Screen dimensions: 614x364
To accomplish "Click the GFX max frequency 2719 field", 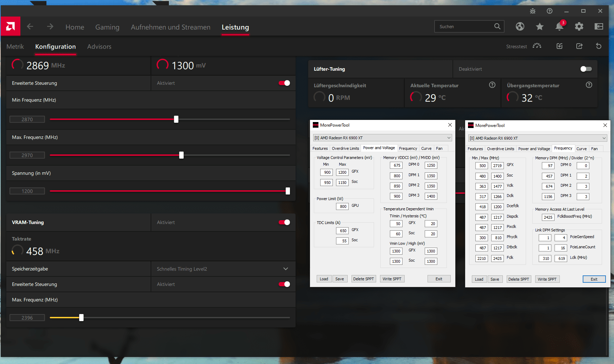I will coord(498,166).
